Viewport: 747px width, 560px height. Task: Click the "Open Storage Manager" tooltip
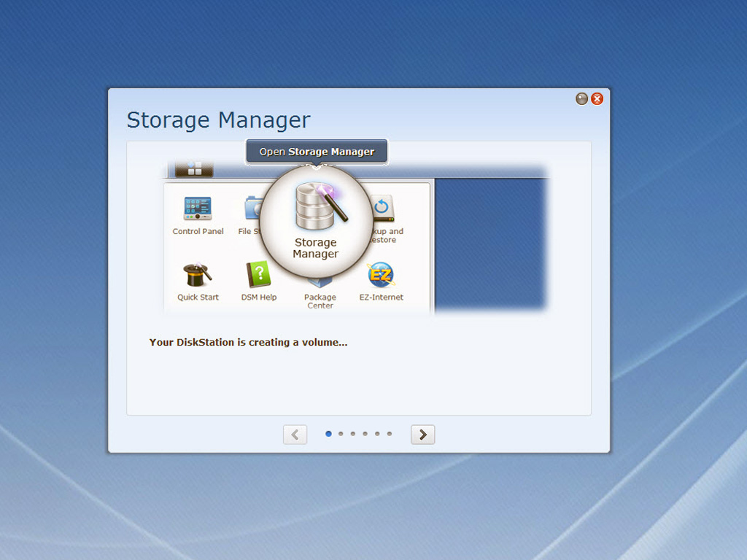point(317,152)
